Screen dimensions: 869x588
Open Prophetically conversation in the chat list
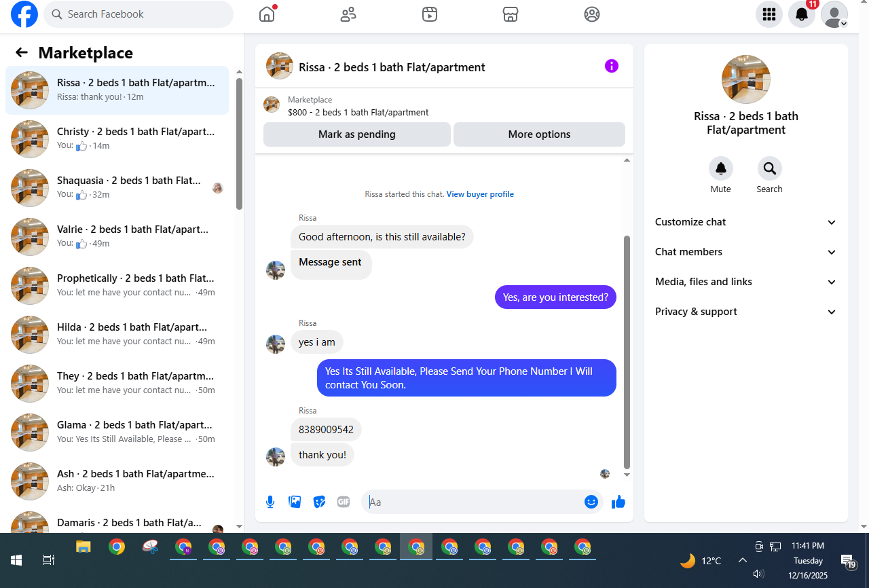pos(117,286)
